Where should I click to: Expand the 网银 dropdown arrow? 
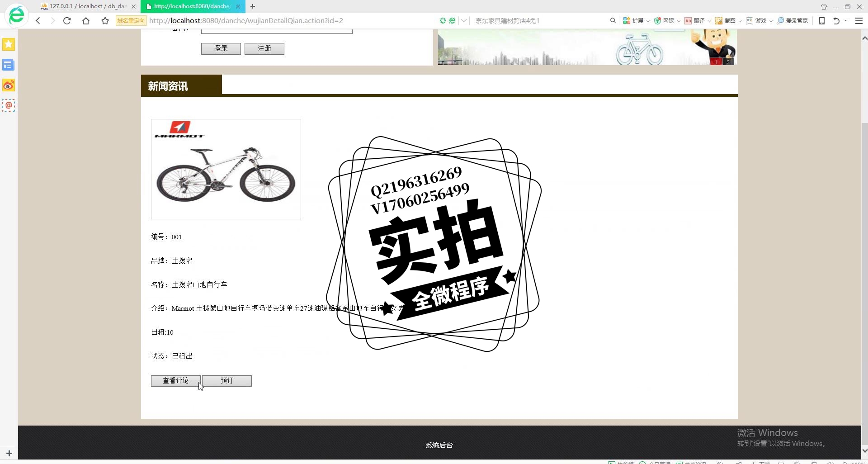(x=679, y=21)
